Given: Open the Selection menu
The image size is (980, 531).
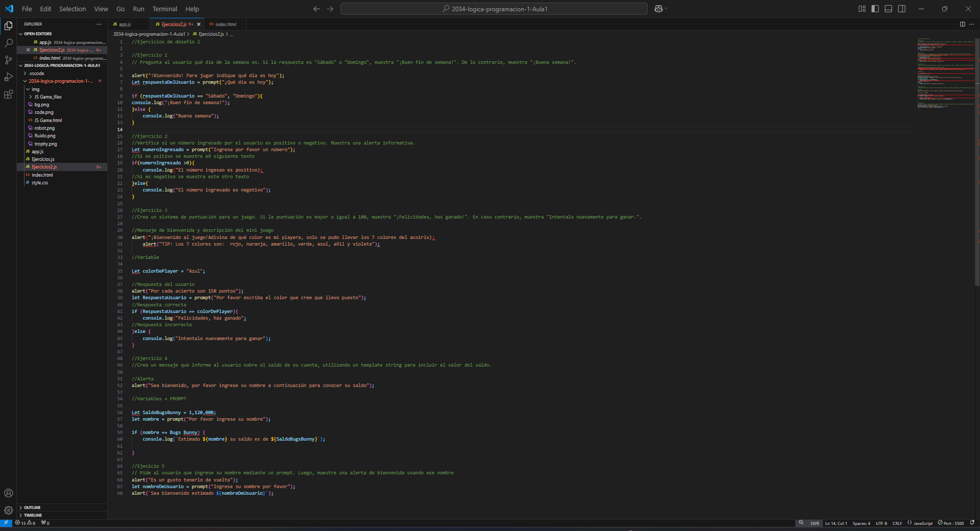Looking at the screenshot, I should point(72,9).
